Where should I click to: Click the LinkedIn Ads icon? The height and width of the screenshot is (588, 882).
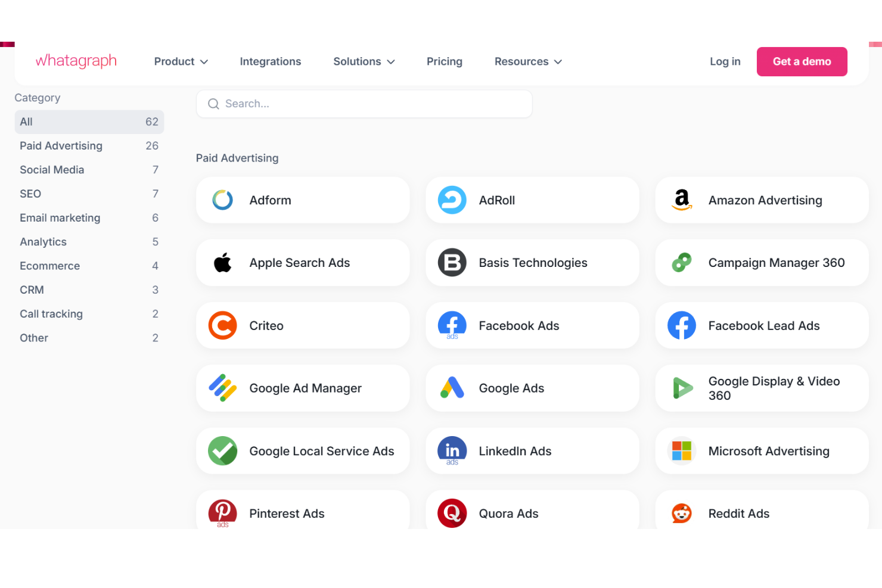[x=452, y=451]
